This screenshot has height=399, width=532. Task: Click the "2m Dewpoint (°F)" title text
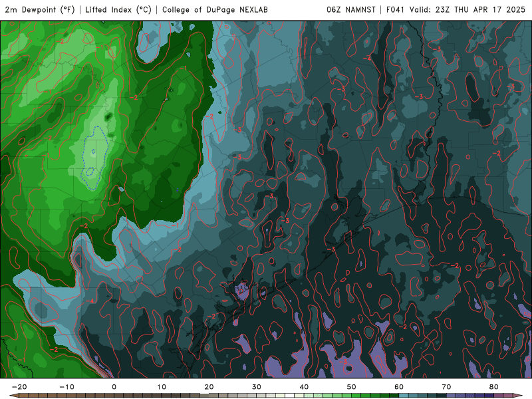tap(40, 9)
